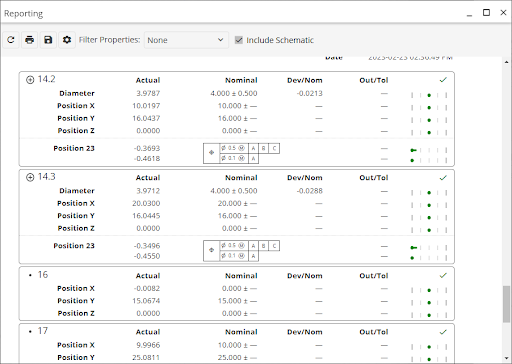This screenshot has height=364, width=512.
Task: Click actual value 9.9966
Action: point(148,345)
